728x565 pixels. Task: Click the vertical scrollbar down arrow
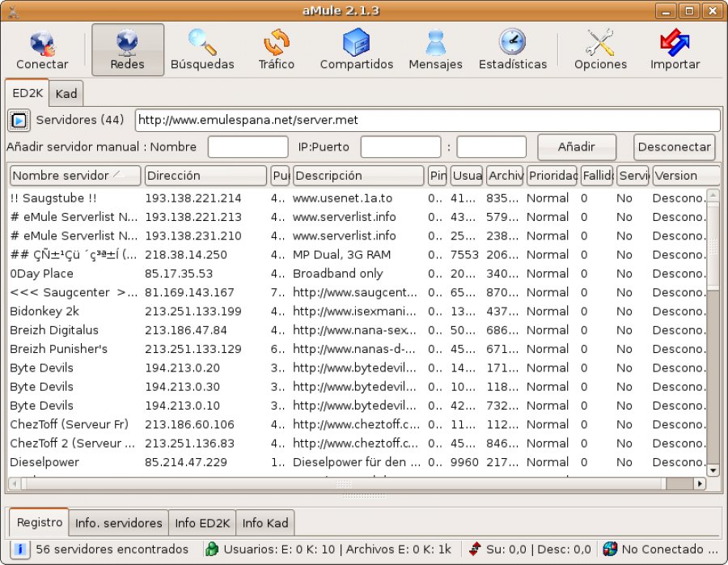pos(713,470)
